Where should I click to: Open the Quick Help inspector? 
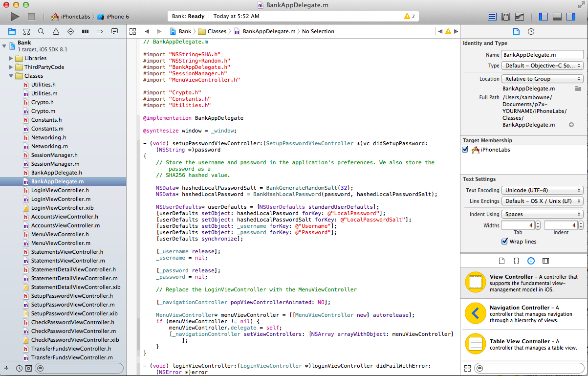tap(531, 31)
